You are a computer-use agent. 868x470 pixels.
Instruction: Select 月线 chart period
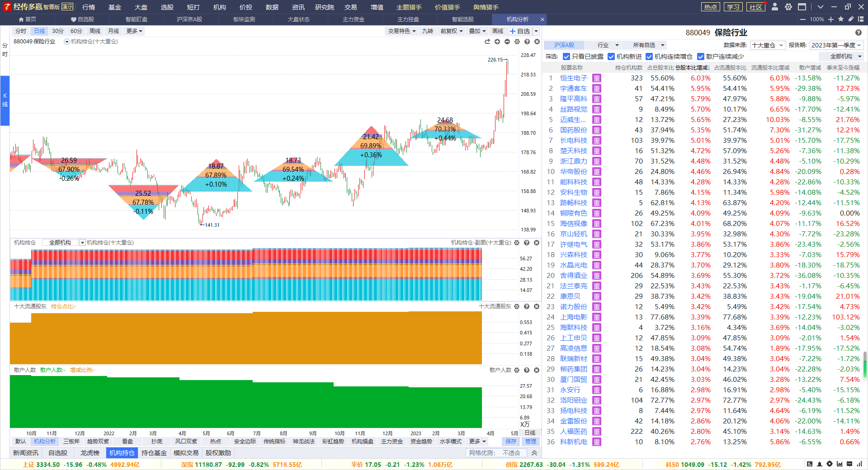[113, 31]
